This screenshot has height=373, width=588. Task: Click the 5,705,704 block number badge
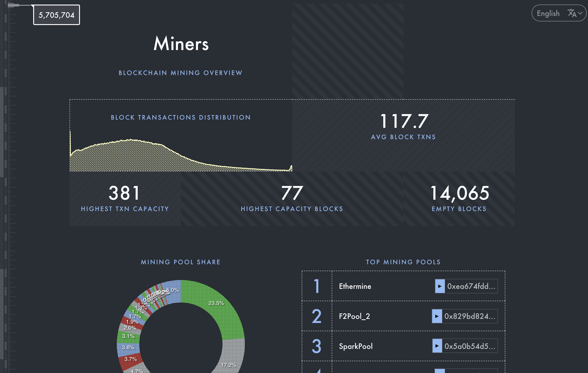point(56,15)
